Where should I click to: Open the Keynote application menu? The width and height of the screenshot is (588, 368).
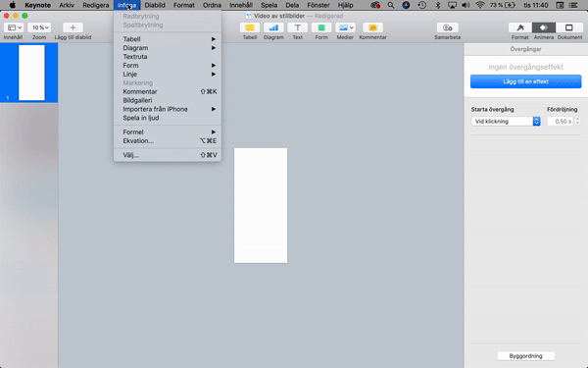pos(37,5)
